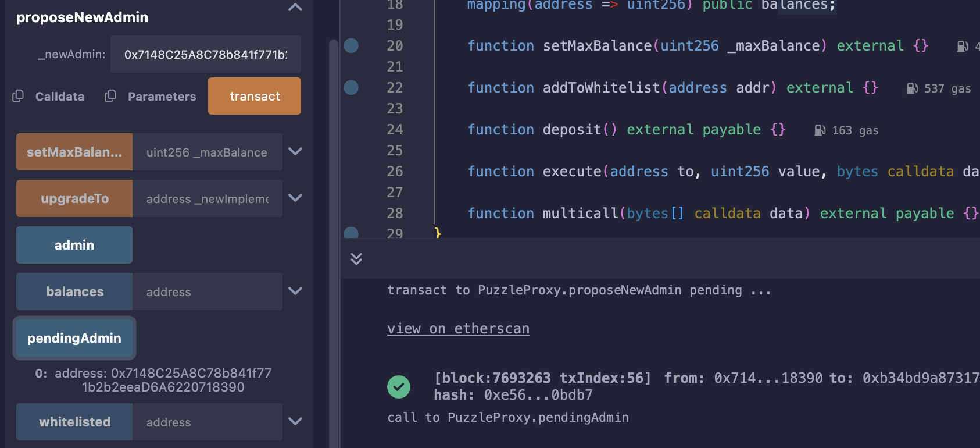
Task: Click the execute function code on line 26
Action: pyautogui.click(x=724, y=171)
